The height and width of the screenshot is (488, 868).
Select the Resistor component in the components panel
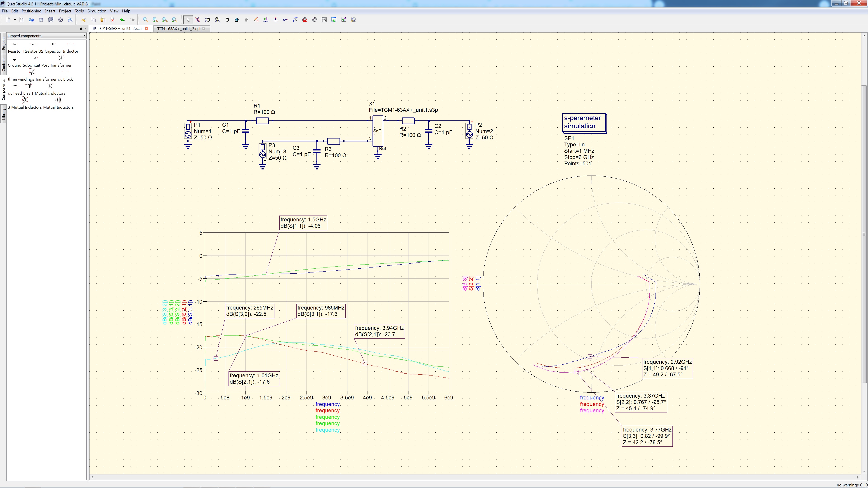click(15, 44)
